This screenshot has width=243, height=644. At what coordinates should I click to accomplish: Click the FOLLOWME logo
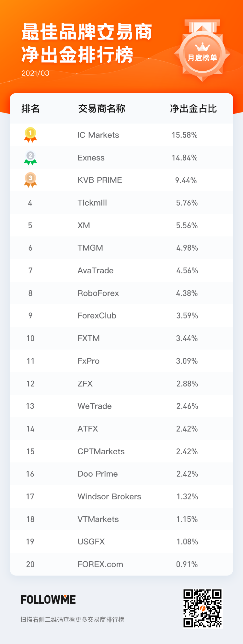(x=48, y=600)
